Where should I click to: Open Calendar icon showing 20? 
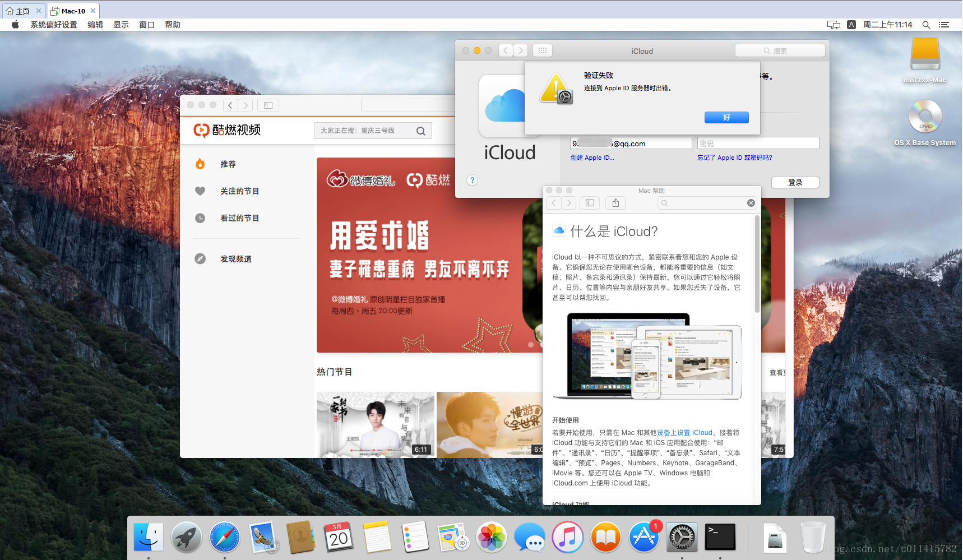pos(339,537)
